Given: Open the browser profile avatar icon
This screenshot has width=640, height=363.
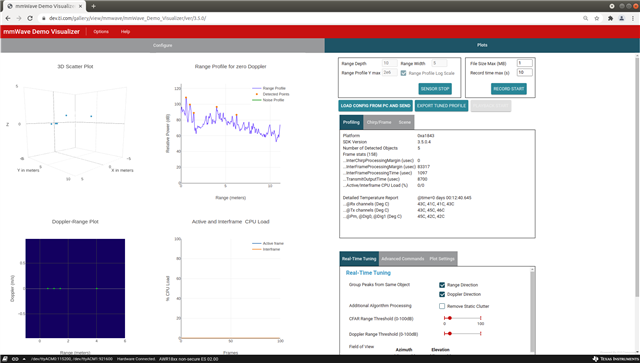Looking at the screenshot, I should click(x=622, y=18).
